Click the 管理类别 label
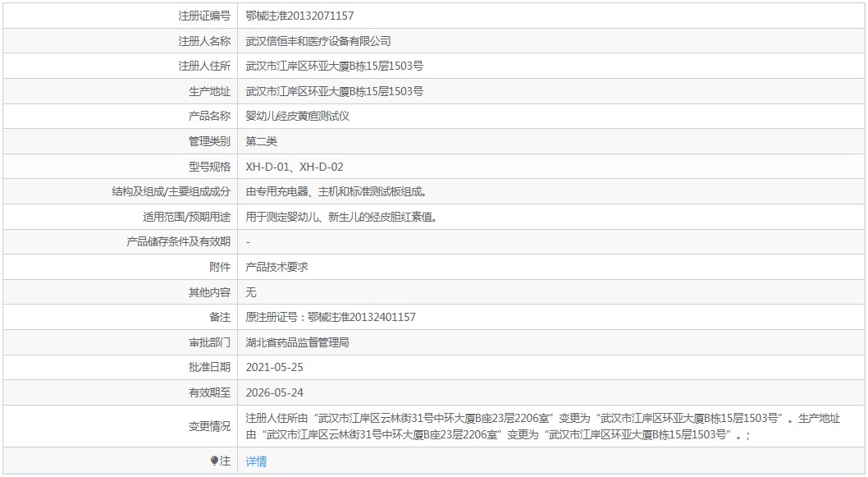Image resolution: width=868 pixels, height=477 pixels. (210, 141)
